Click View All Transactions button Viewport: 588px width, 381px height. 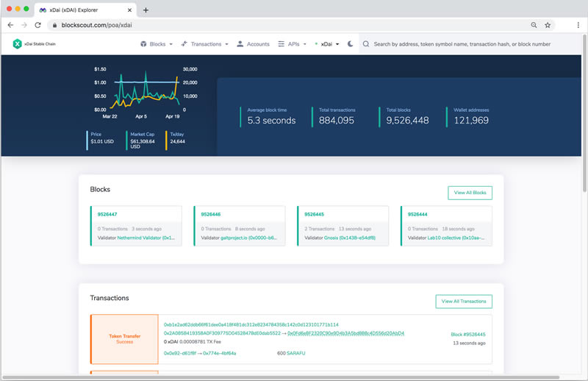click(x=464, y=302)
